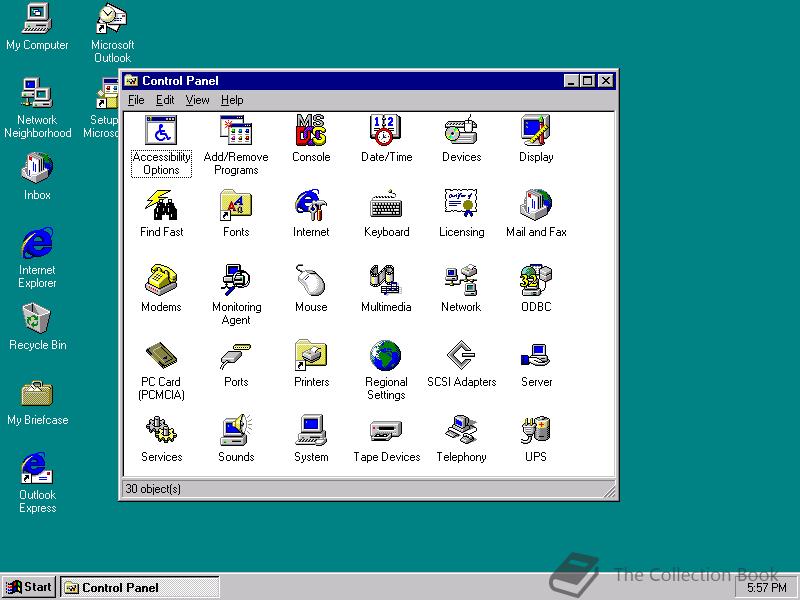Click the 5:57 PM taskbar clock
Screen dimensions: 800x600
coord(767,588)
